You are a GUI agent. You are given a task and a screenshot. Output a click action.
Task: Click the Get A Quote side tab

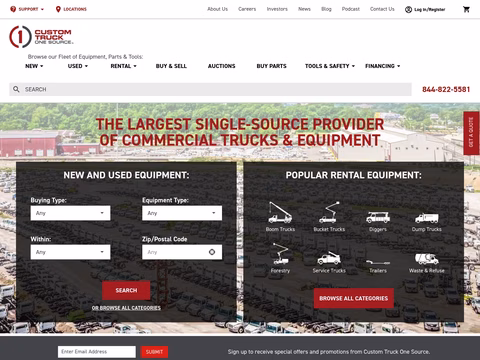pos(471,133)
